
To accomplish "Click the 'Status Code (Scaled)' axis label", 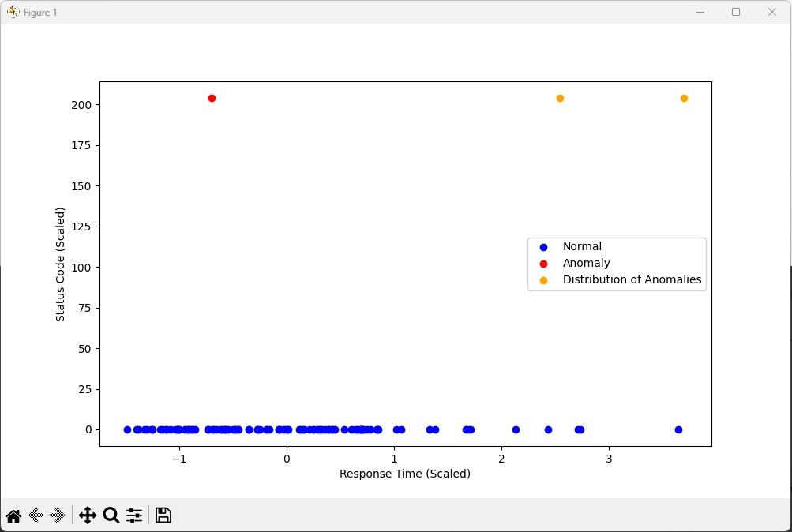I will tap(60, 264).
